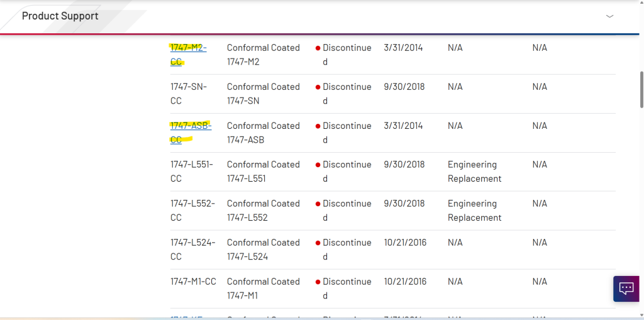This screenshot has height=320, width=644.
Task: Click the Conformal Coated 1747-L524 description
Action: 263,249
